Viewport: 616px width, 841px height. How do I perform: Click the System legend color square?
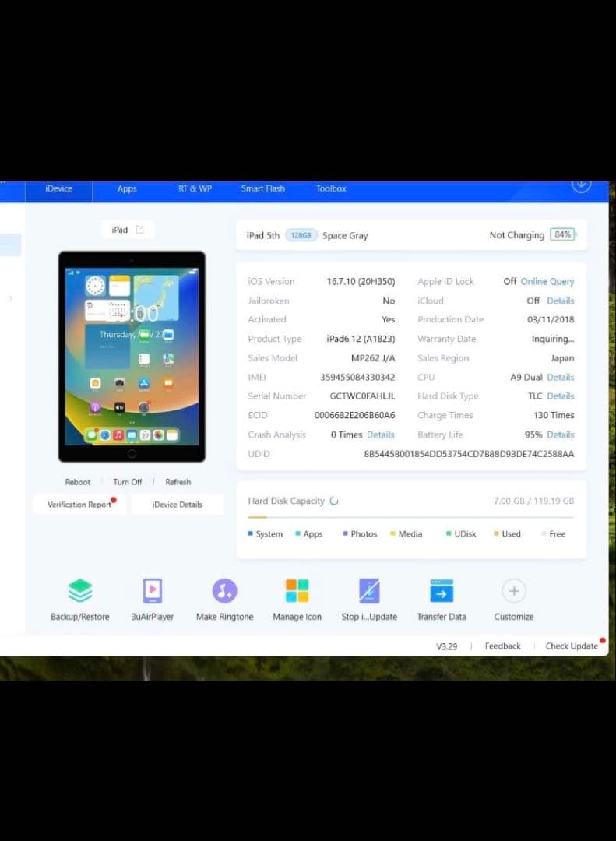(250, 533)
